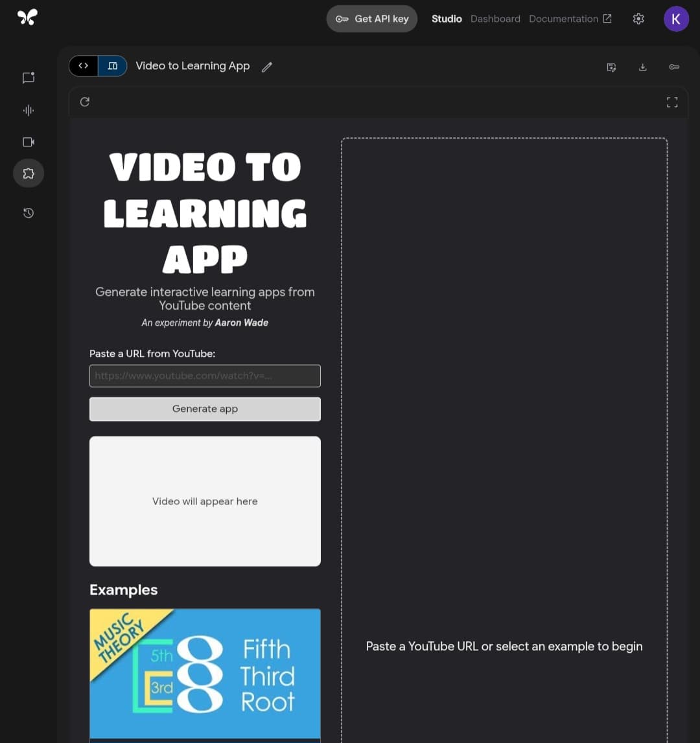700x743 pixels.
Task: Open the video generation sidebar icon
Action: 29,142
